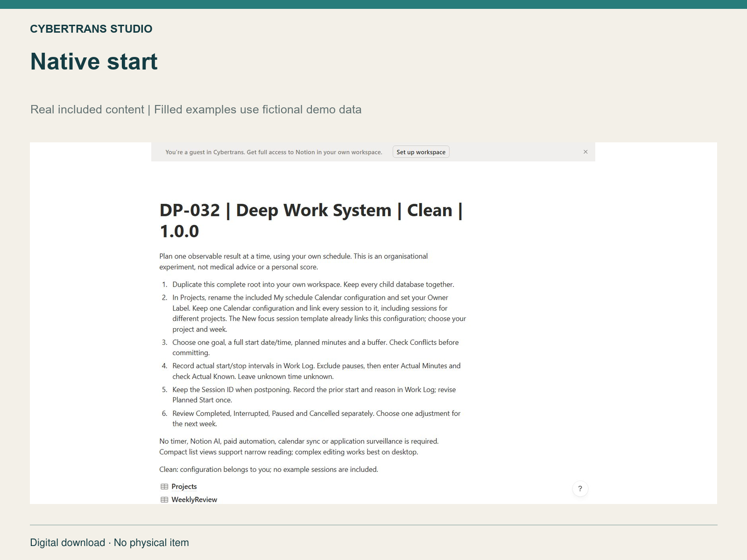Select step 1 'Duplicate this complete root' text
This screenshot has width=747, height=560.
click(313, 284)
